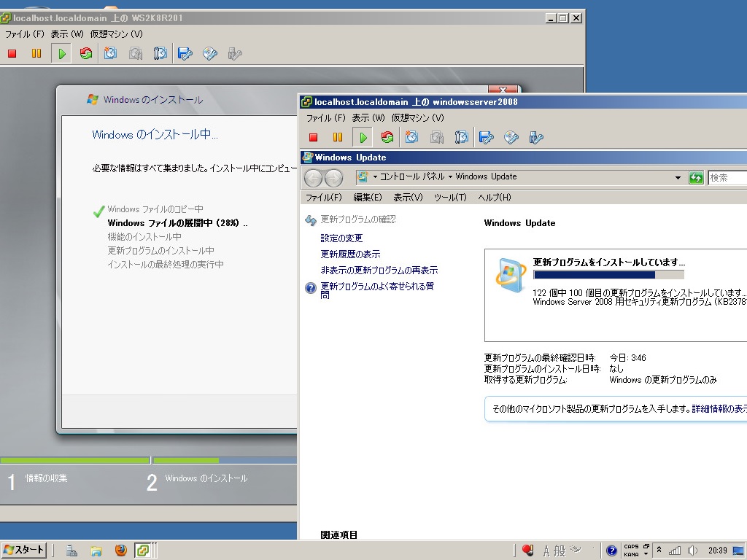Click the help icon in the language bar
The height and width of the screenshot is (560, 747).
[x=611, y=551]
